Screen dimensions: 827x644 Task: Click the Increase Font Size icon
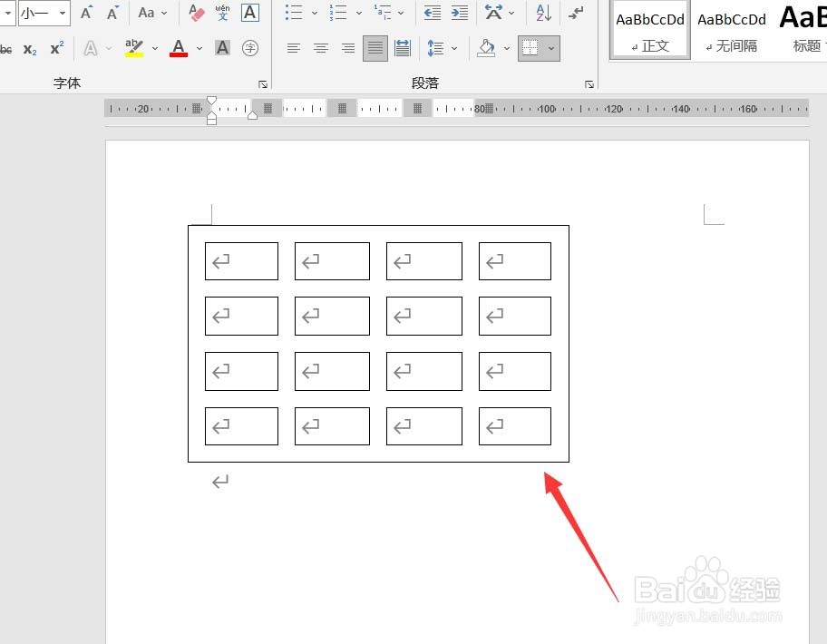[86, 13]
